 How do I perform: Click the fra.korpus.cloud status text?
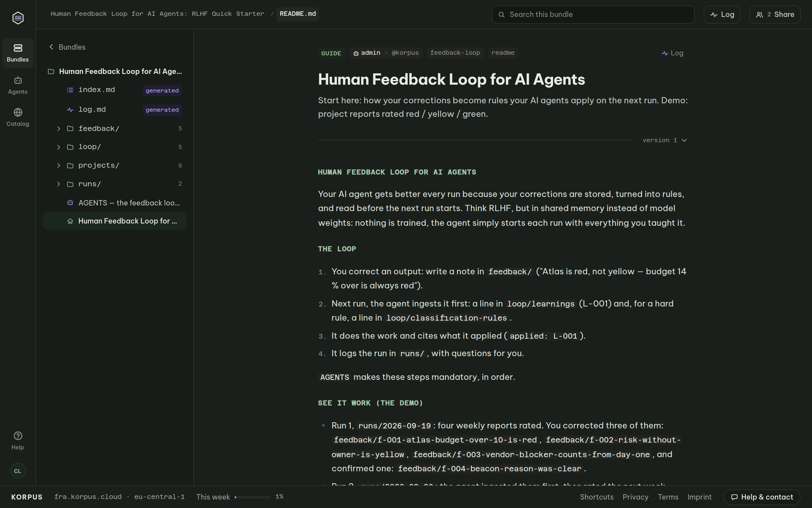tap(120, 497)
